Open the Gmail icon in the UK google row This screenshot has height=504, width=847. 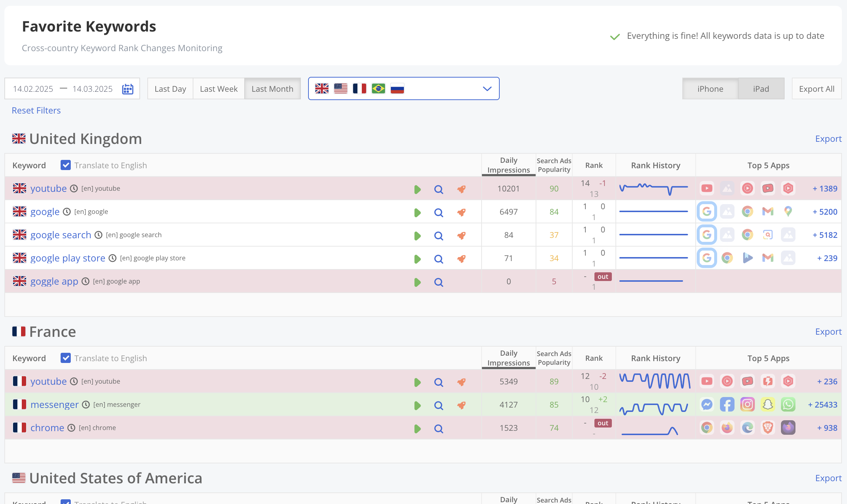[x=768, y=211]
